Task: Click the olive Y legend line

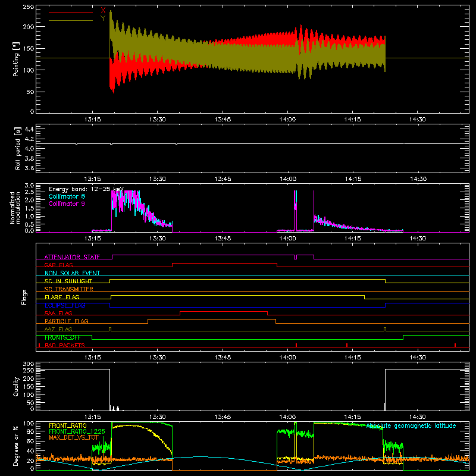Action: (71, 21)
